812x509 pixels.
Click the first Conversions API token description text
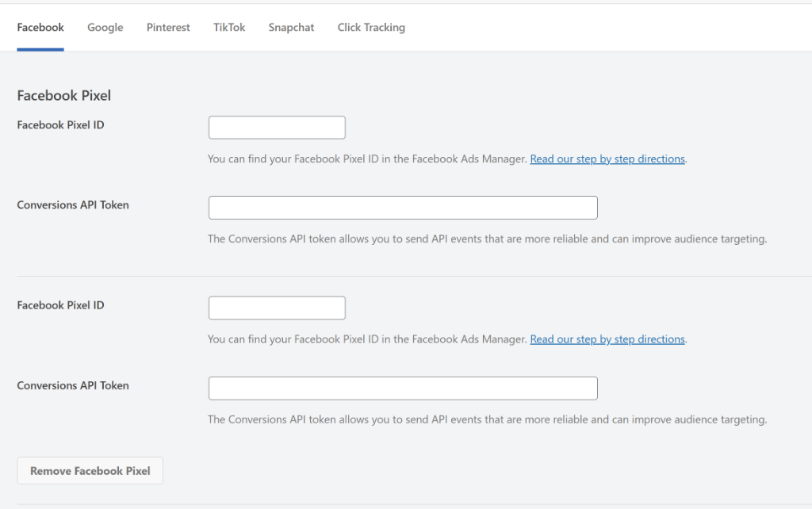(487, 239)
